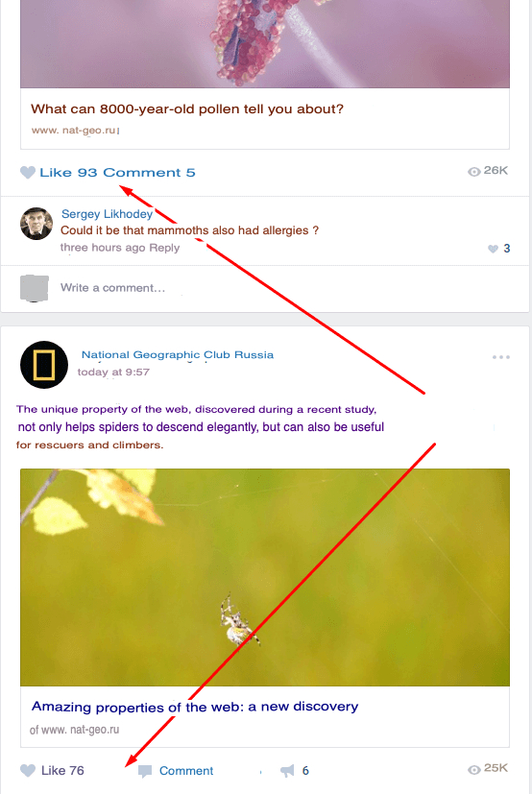Focus the Write a comment field
The image size is (532, 794).
pos(283,288)
